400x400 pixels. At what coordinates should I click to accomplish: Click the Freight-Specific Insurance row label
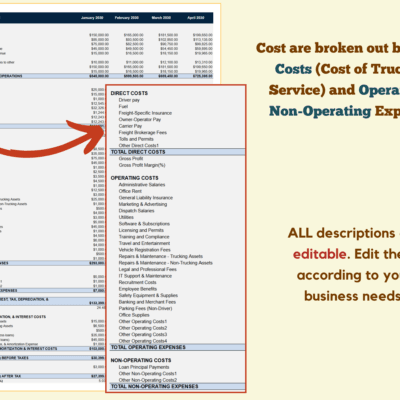click(x=145, y=113)
